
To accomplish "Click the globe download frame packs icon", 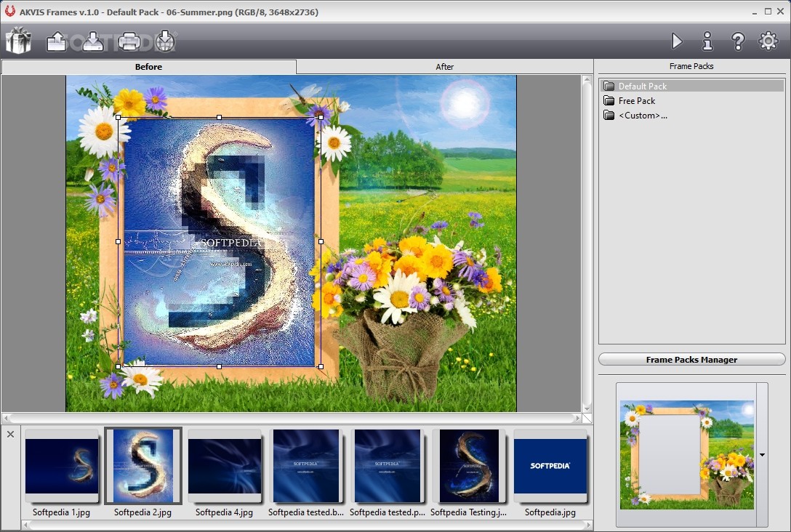I will 165,41.
